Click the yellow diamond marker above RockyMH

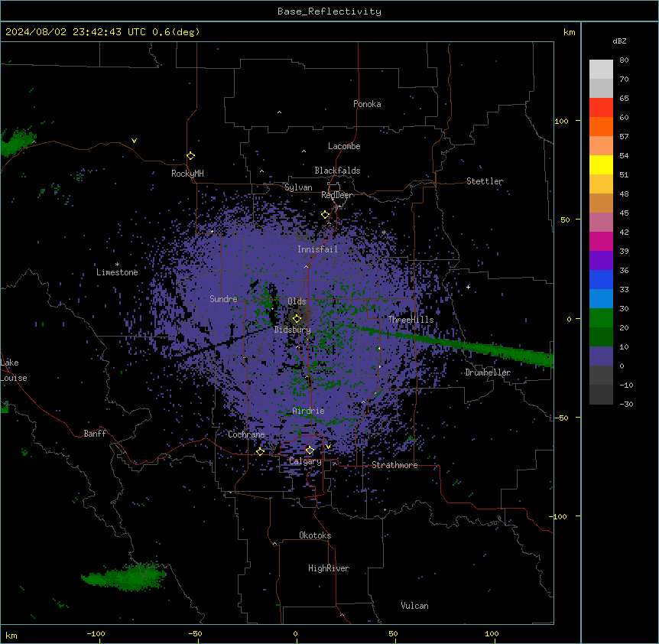[x=191, y=156]
